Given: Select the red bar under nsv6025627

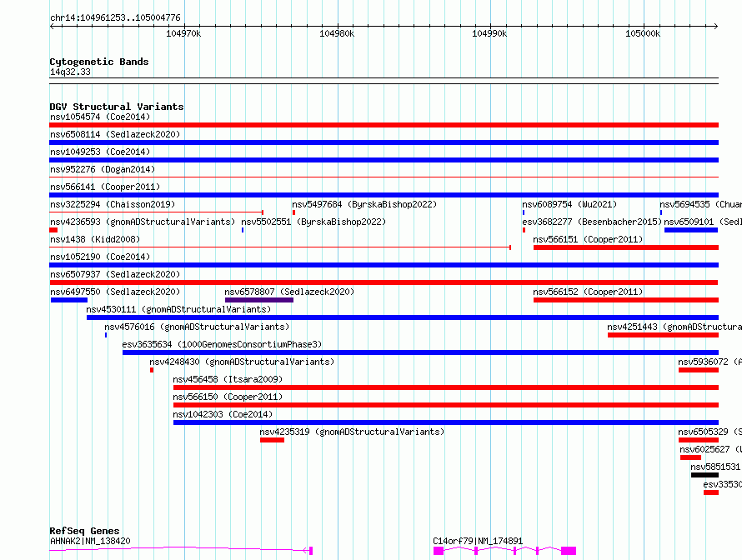Looking at the screenshot, I should (x=690, y=457).
